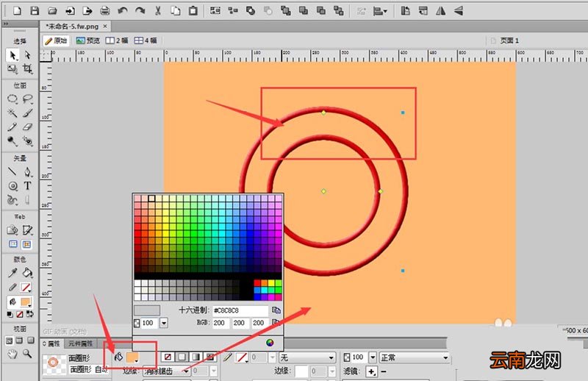Set solid fill in properties panel
Viewport: 588px width, 381px height.
click(x=182, y=357)
